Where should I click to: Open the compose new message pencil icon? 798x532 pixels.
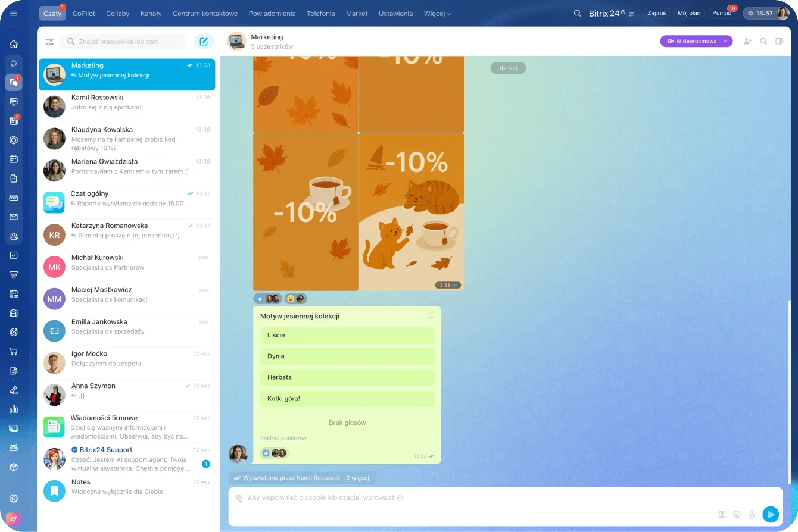[x=204, y=41]
